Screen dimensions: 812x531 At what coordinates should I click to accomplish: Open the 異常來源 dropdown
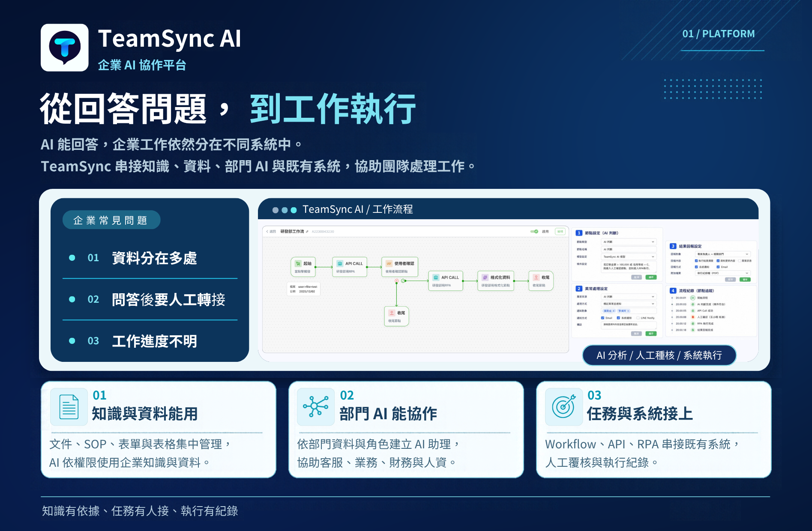pos(629,297)
